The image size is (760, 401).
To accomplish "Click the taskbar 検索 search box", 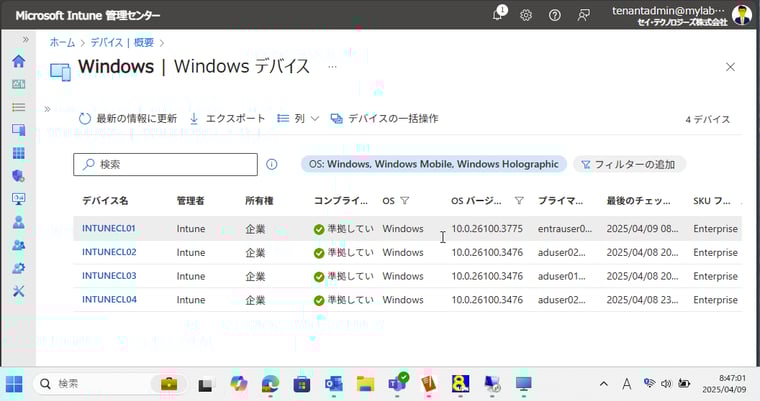I will pyautogui.click(x=110, y=384).
